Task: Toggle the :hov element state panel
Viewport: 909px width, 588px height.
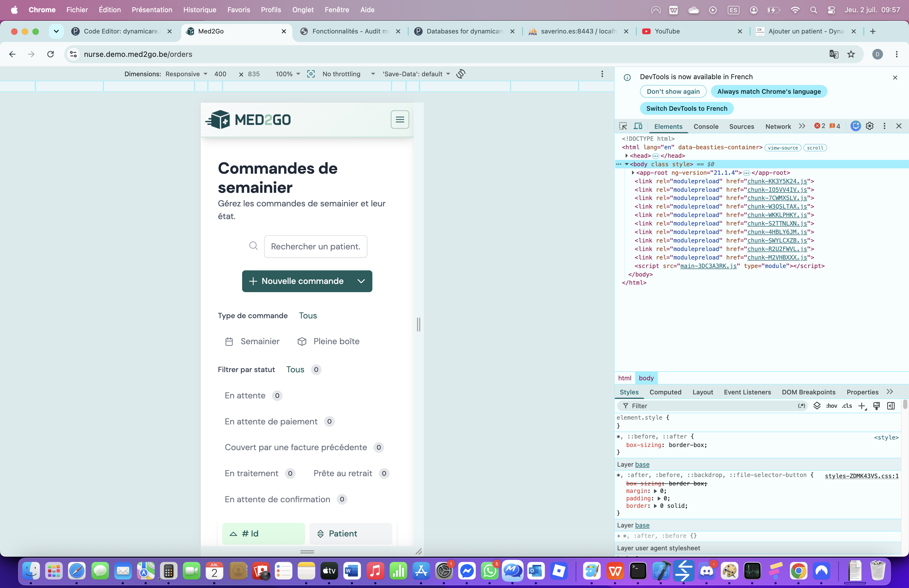Action: [x=831, y=406]
